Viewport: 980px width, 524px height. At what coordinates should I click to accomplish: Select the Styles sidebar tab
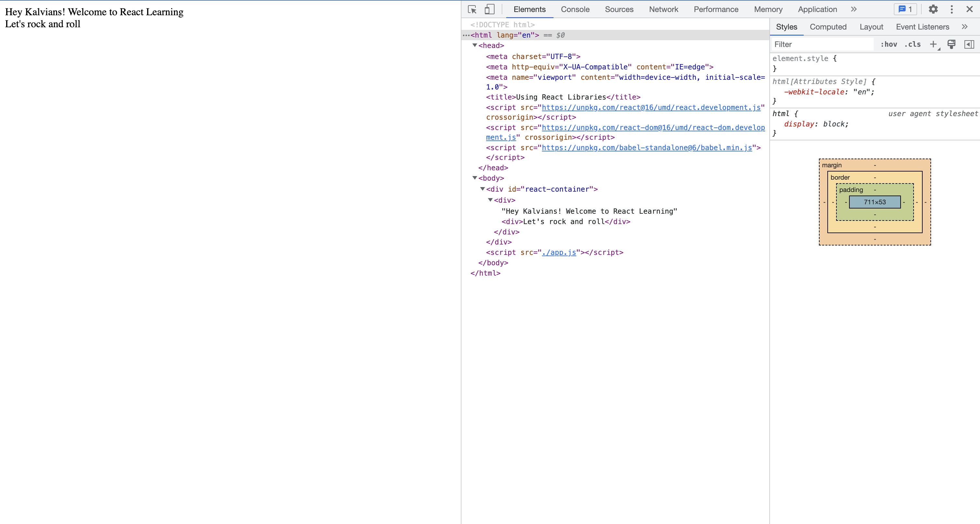point(786,27)
